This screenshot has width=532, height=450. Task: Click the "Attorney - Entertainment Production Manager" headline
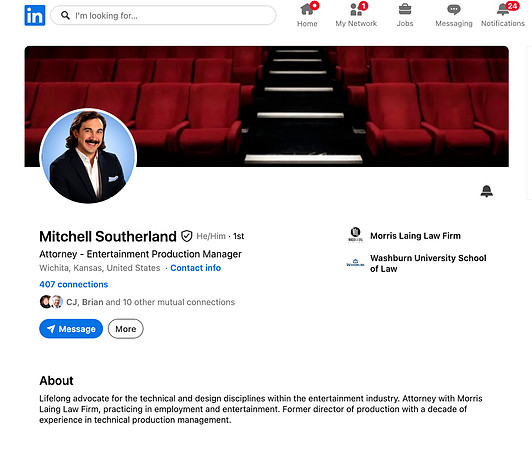pos(140,254)
